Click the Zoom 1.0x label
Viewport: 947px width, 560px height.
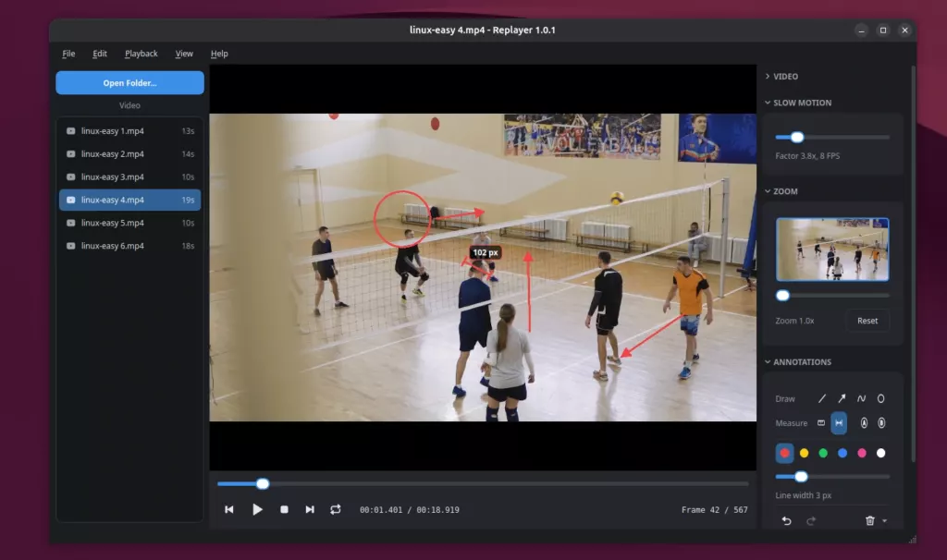point(794,321)
